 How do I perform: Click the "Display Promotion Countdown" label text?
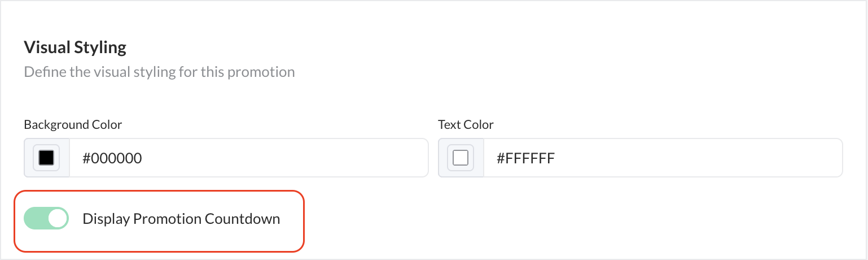pos(181,219)
